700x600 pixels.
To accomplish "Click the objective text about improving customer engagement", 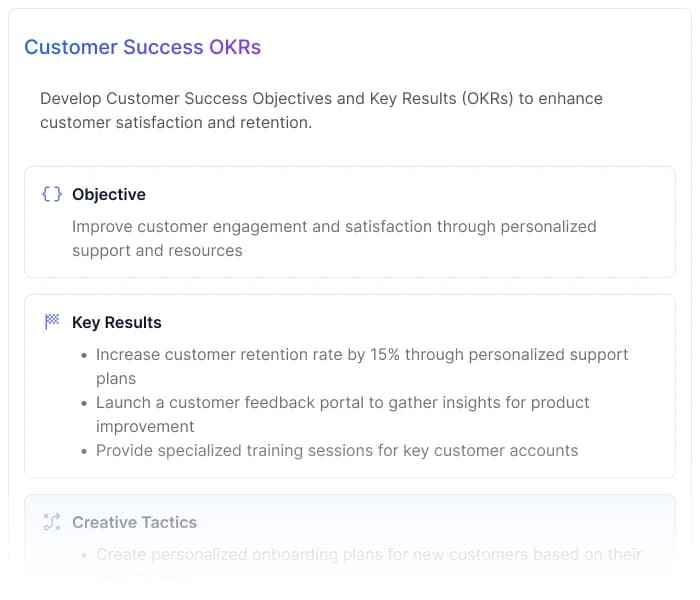I will pos(334,238).
